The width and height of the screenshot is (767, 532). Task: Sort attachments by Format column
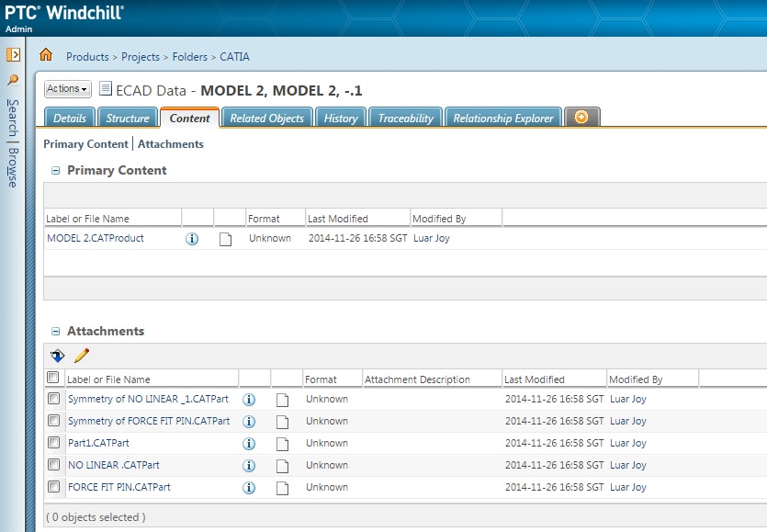click(x=321, y=379)
